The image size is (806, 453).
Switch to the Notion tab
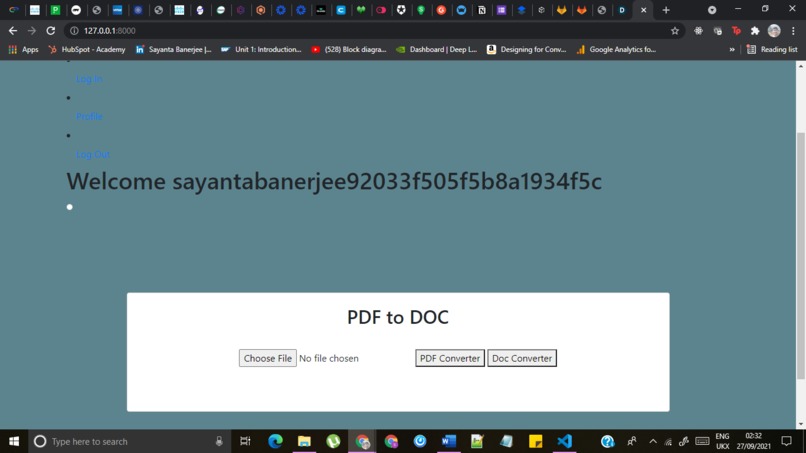click(482, 10)
